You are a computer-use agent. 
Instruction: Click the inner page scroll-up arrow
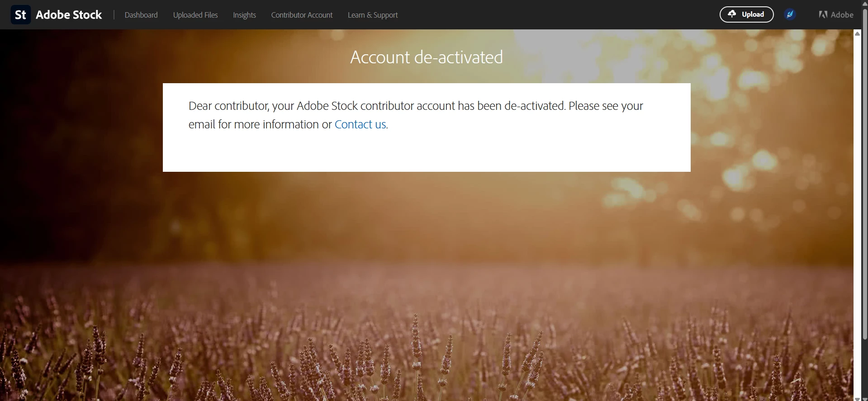pos(857,33)
